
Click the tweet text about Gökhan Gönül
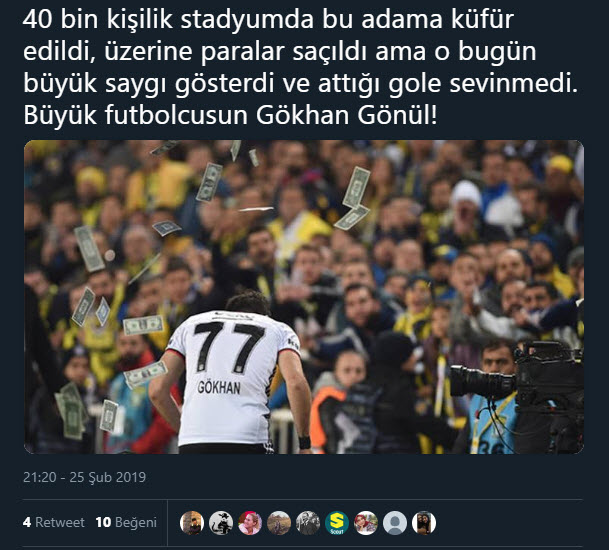301,68
